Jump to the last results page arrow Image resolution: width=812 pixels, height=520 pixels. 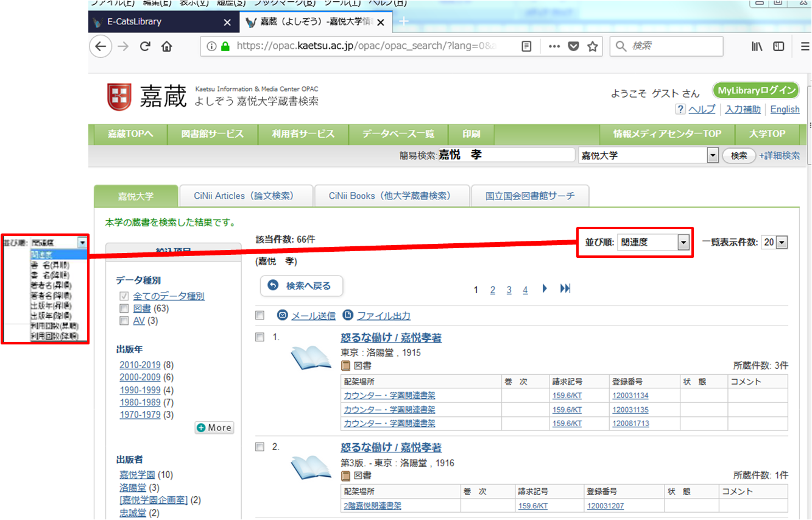565,289
